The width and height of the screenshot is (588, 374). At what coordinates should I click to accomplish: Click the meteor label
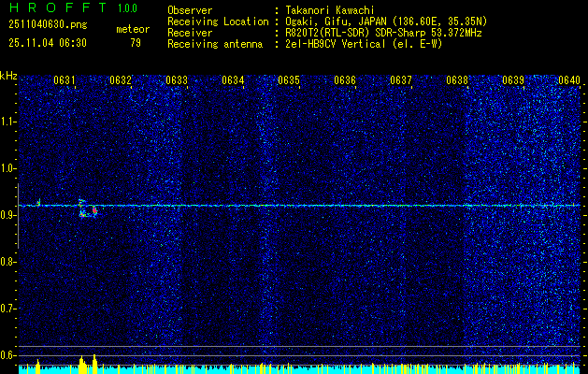[133, 29]
